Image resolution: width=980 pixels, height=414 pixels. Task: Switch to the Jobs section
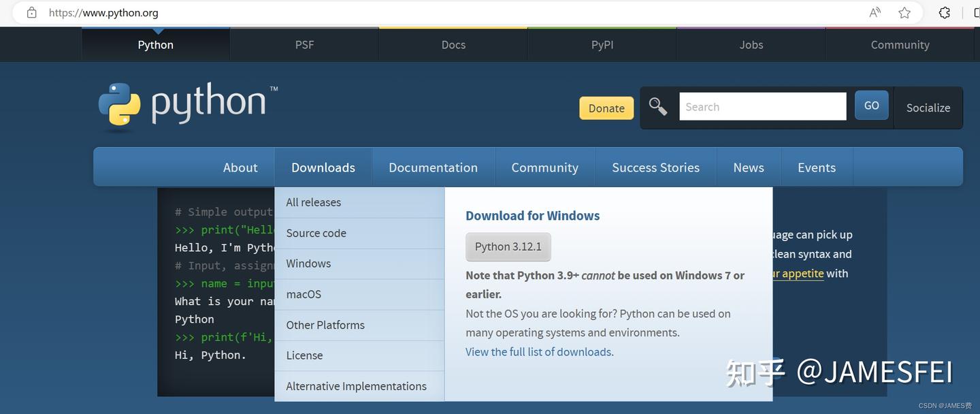point(751,44)
